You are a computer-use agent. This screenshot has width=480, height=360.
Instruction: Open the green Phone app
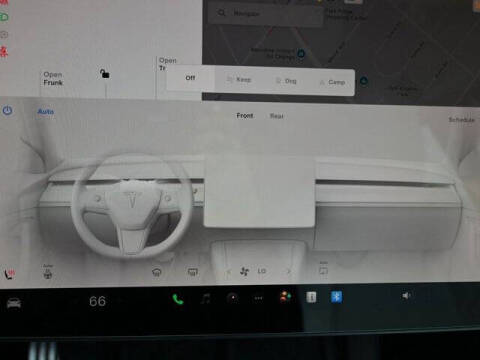click(178, 299)
